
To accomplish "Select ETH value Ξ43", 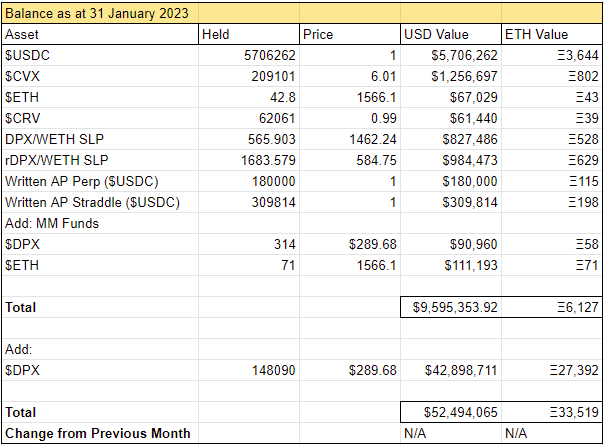I will tap(587, 97).
